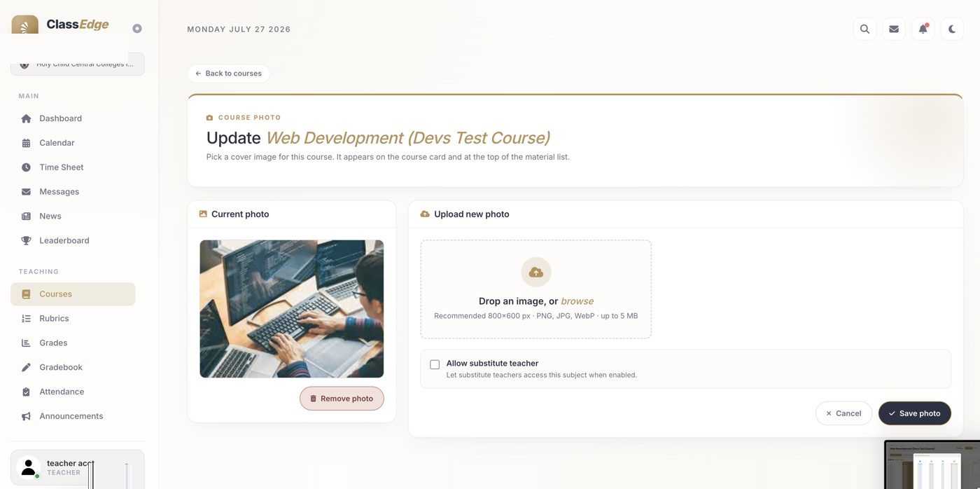Toggle dark mode moon icon
The image size is (980, 489).
point(952,29)
